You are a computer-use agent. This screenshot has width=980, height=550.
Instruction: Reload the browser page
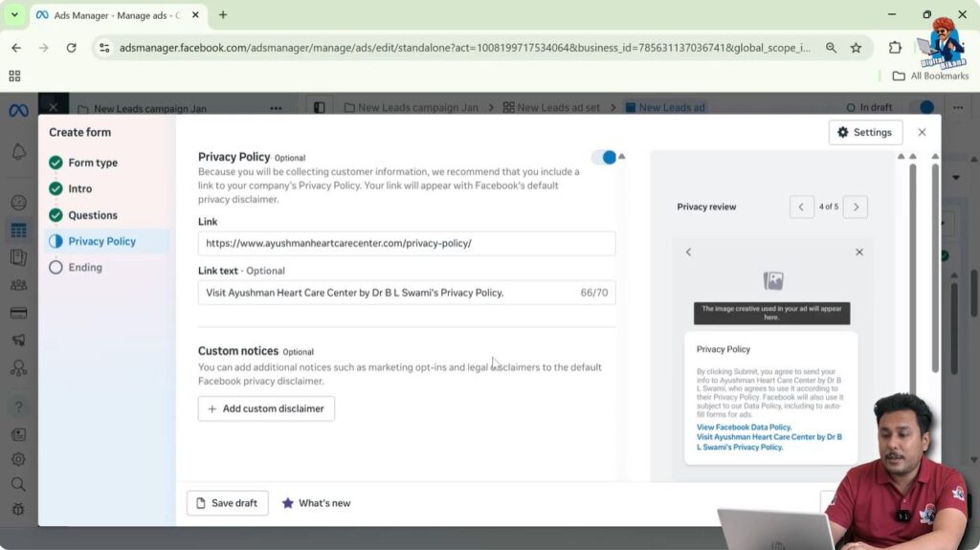point(71,48)
